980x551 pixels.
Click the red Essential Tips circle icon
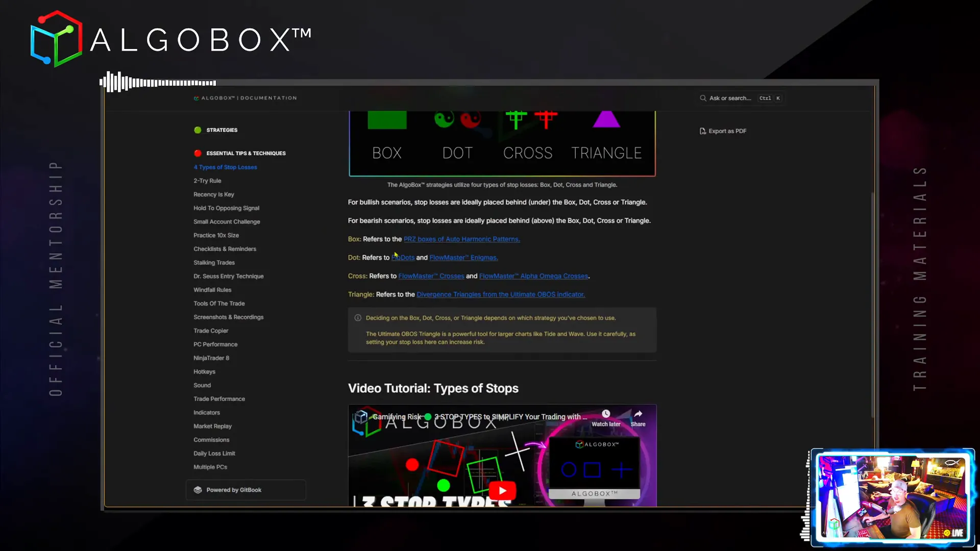[x=198, y=153]
